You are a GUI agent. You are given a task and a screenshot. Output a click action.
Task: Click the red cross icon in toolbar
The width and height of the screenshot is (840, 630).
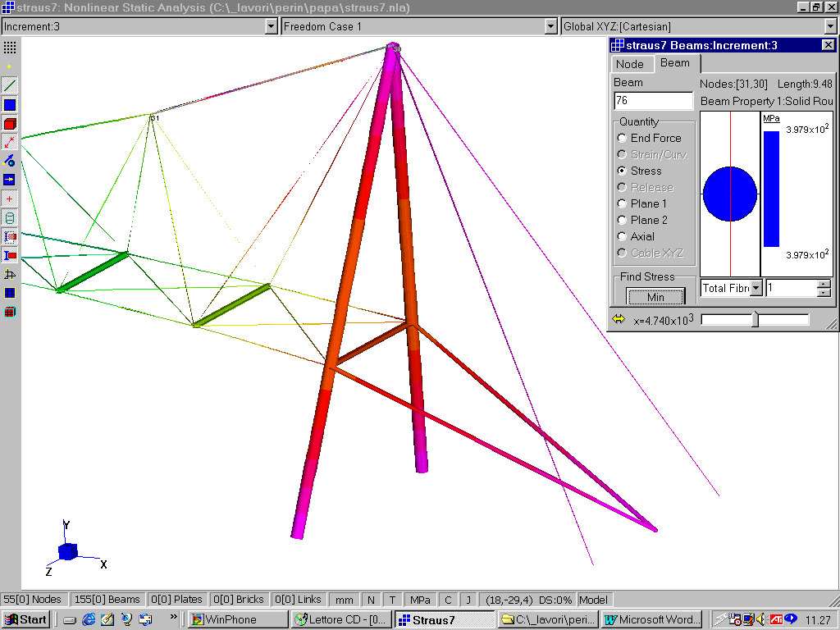point(10,199)
